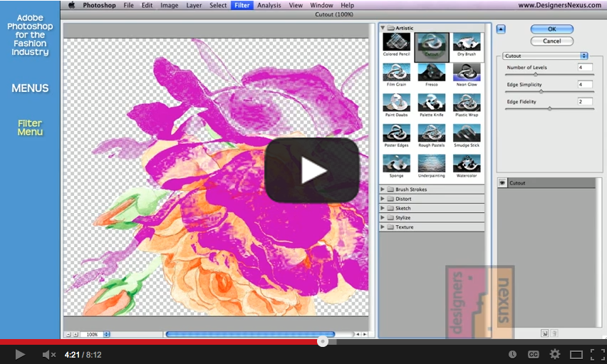607x364 pixels.
Task: Choose the Underpainting filter thumbnail
Action: click(x=432, y=163)
